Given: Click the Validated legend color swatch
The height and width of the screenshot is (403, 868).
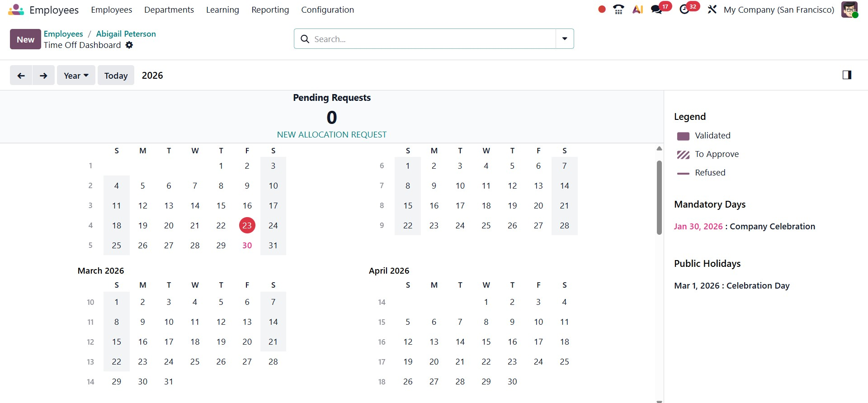Looking at the screenshot, I should point(683,136).
